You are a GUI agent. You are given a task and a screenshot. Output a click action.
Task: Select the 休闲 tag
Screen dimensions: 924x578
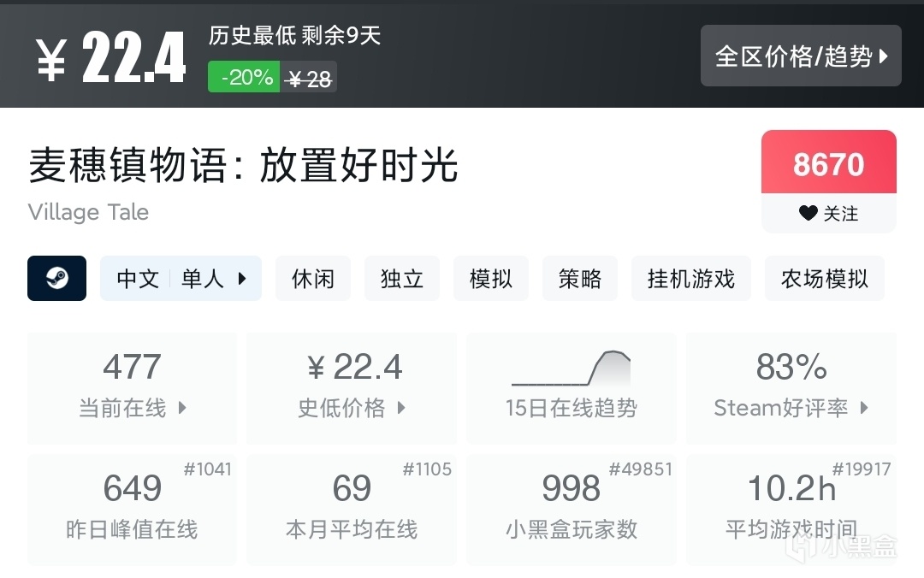(x=313, y=278)
